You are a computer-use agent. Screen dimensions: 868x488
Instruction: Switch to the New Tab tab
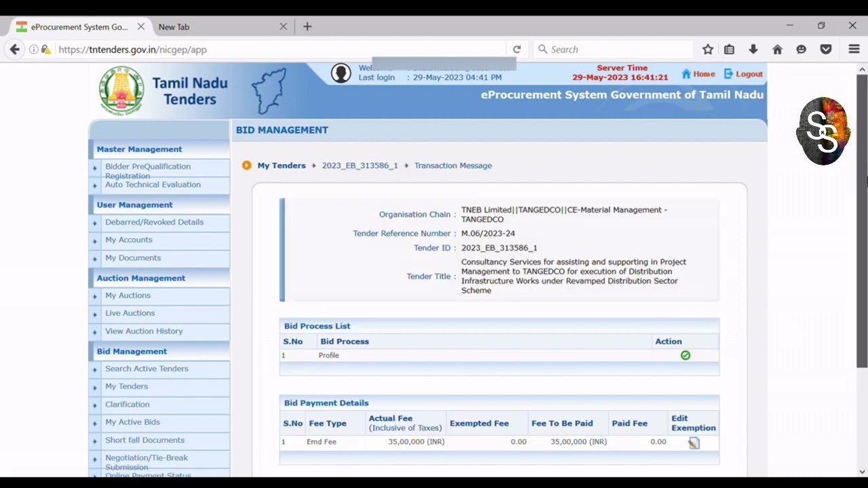coord(223,26)
